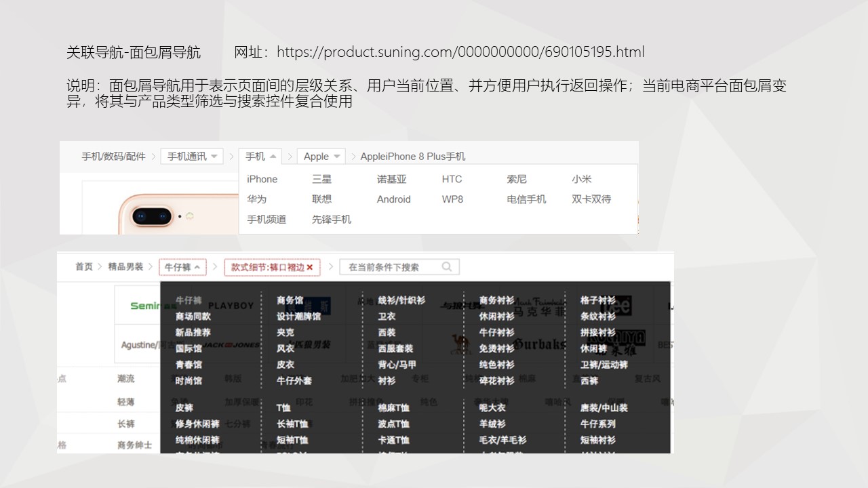Open the Apple breadcrumb dropdown
Image resolution: width=868 pixels, height=488 pixels.
(x=321, y=156)
